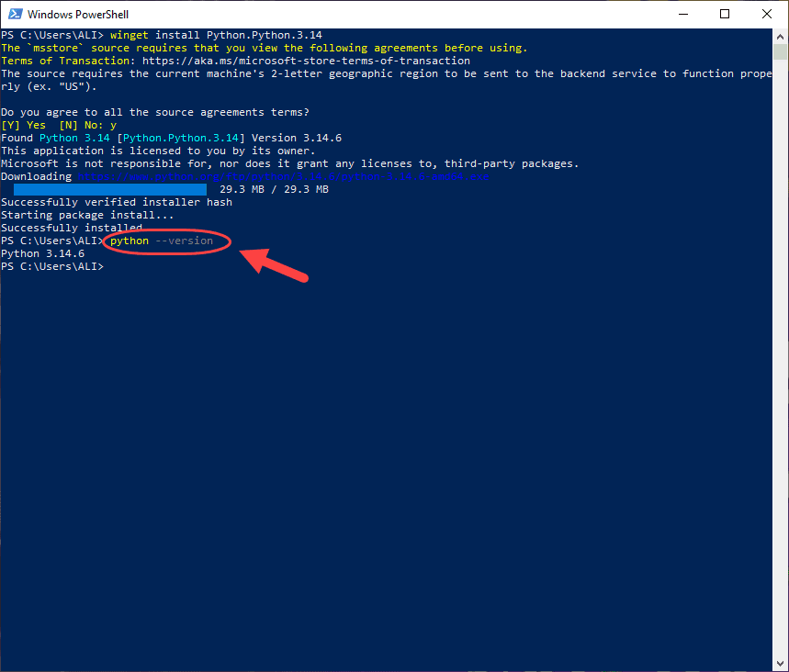Viewport: 789px width, 672px height.
Task: Click the cyan [Python.Python.3.14] package ID
Action: (181, 139)
